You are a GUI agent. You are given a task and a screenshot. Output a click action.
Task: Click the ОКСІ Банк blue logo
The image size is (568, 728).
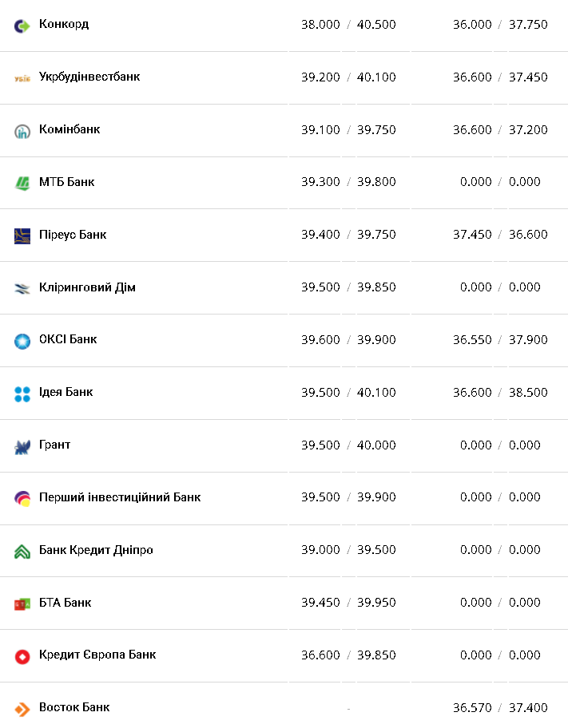click(22, 341)
